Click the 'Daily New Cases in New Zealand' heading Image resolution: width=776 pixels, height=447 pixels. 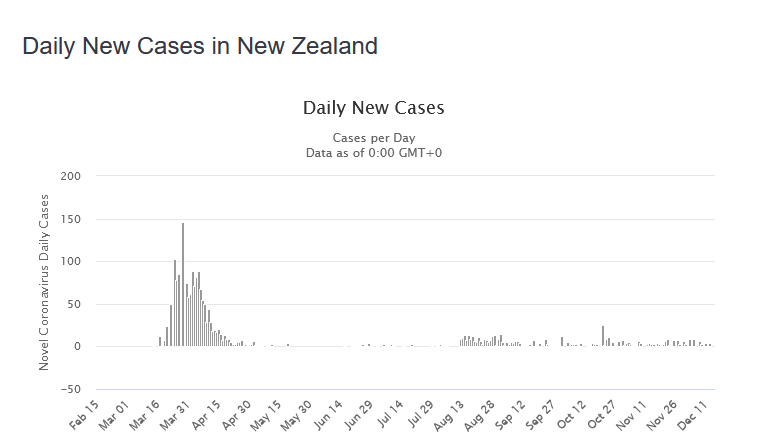(200, 46)
